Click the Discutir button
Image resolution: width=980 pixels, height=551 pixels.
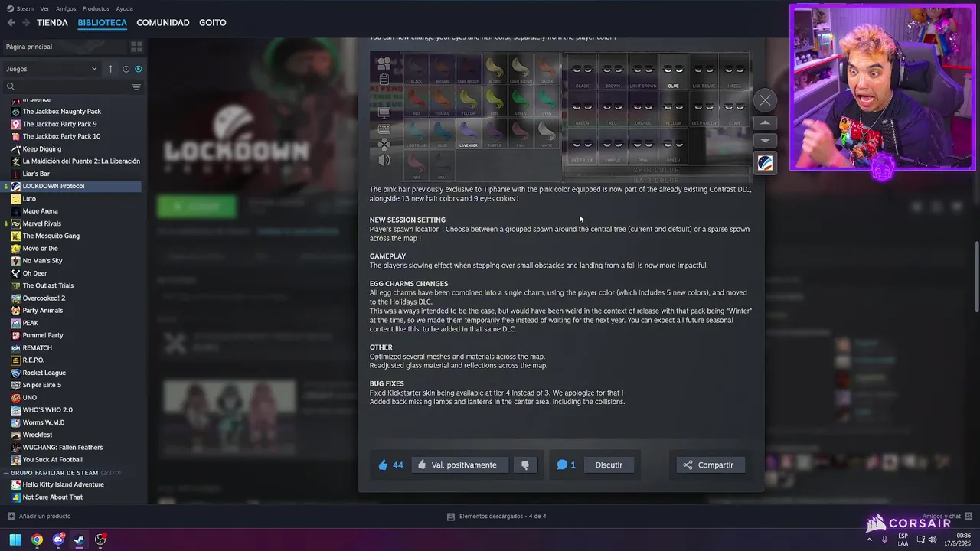tap(609, 465)
